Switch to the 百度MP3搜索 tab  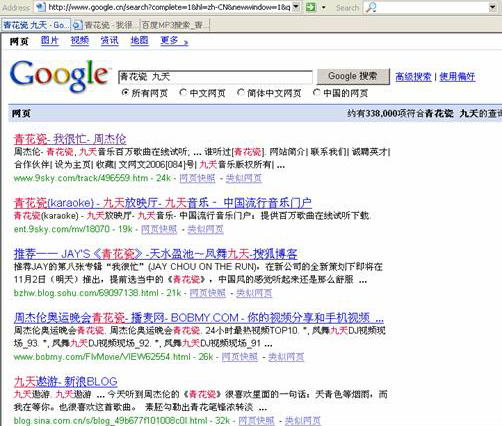[x=175, y=25]
